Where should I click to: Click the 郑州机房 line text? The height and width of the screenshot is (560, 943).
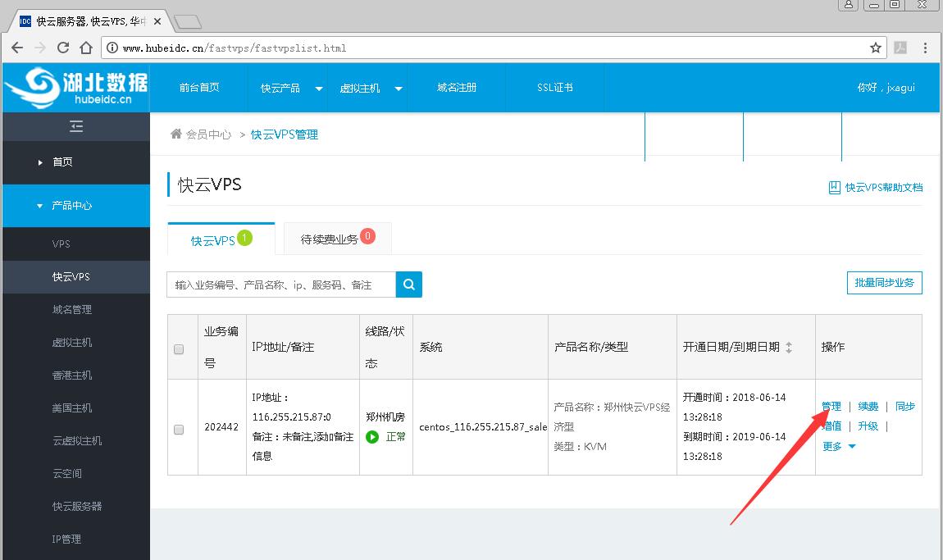[x=385, y=417]
